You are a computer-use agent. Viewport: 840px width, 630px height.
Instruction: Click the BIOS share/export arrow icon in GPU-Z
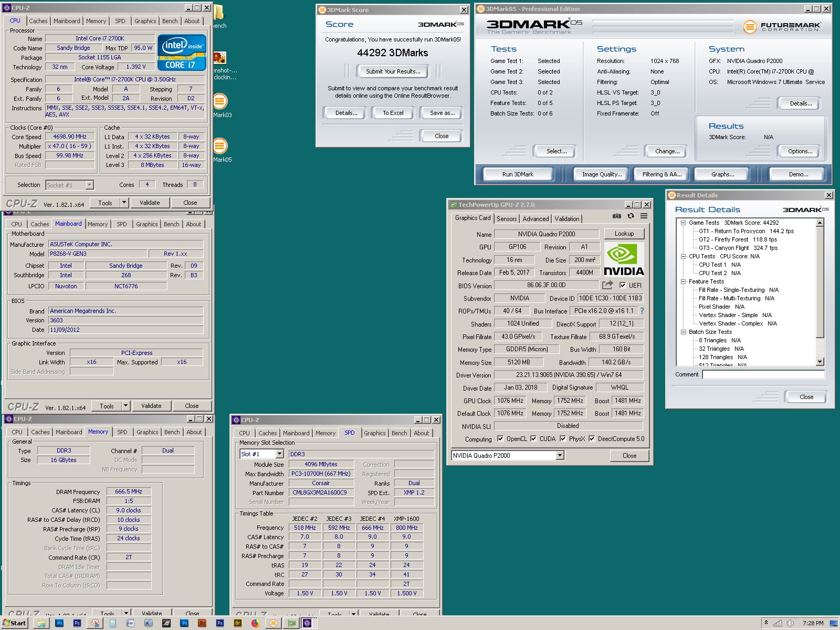[x=607, y=285]
